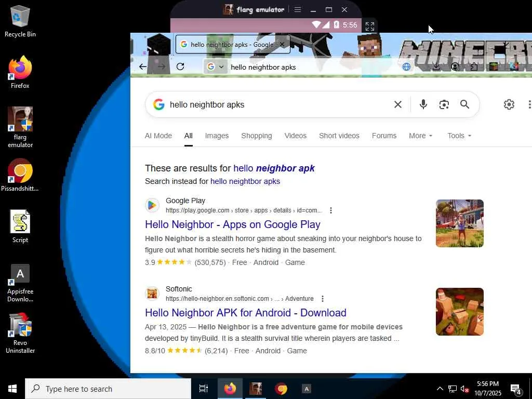The height and width of the screenshot is (399, 532).
Task: Search instead for hello neightbor apks
Action: pyautogui.click(x=245, y=181)
